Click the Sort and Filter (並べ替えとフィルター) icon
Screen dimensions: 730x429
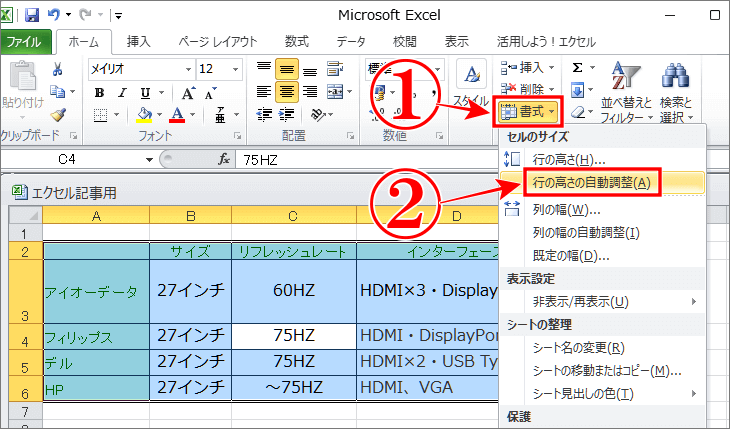tap(625, 76)
